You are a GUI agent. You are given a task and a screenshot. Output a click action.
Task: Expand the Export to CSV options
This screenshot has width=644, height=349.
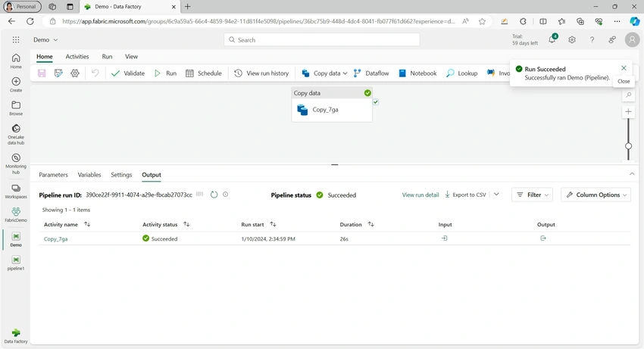(x=496, y=195)
